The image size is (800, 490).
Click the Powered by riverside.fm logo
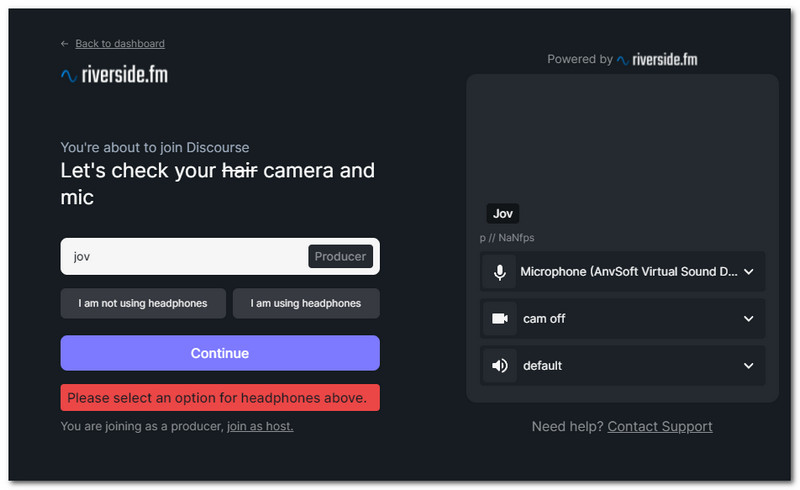click(x=657, y=59)
